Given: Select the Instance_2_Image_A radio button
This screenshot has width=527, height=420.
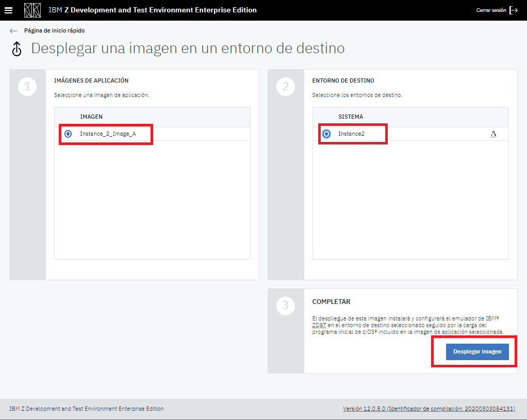Looking at the screenshot, I should tap(68, 134).
